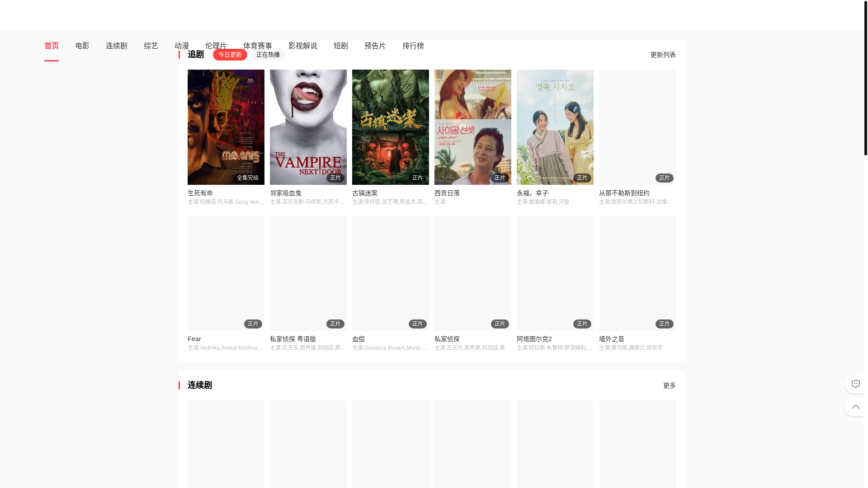Image resolution: width=868 pixels, height=488 pixels.
Task: Open the 生死有命 poster thumbnail
Action: pos(226,127)
